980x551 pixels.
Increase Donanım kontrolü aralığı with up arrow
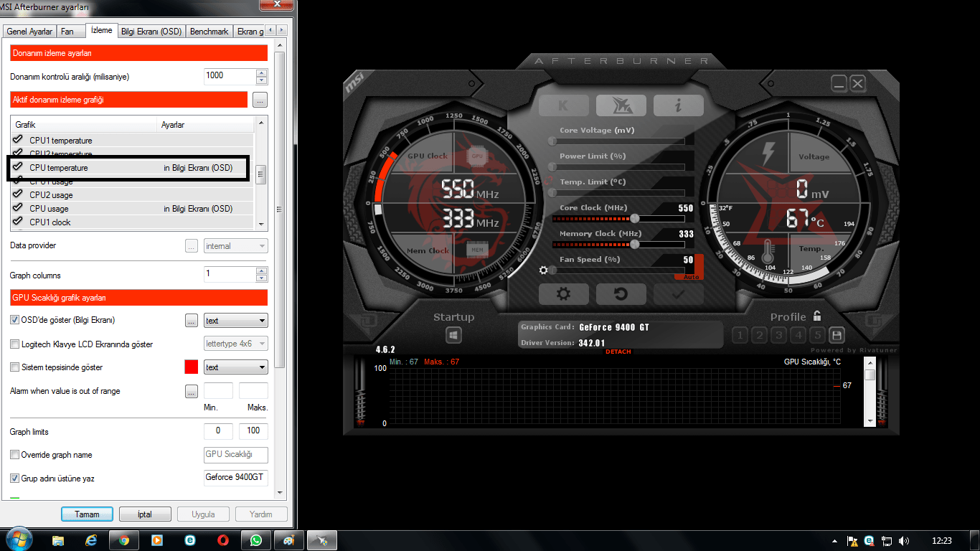pos(262,72)
